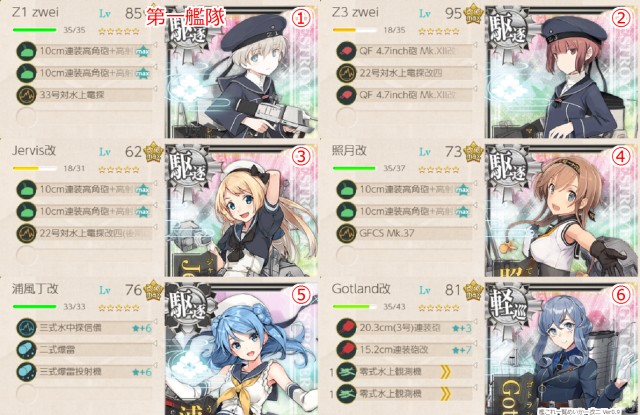The width and height of the screenshot is (640, 415).
Task: Click the sonar icon beside 三式水中探信儀
Action: tap(26, 328)
